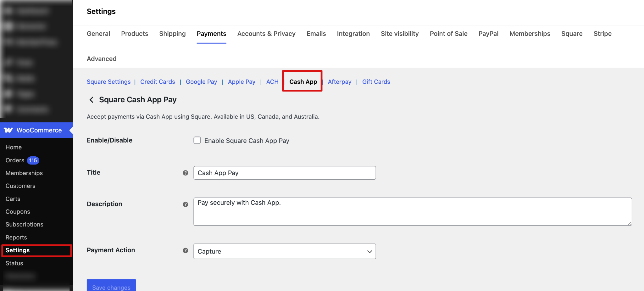644x291 pixels.
Task: Click the Description help tooltip icon
Action: (185, 204)
